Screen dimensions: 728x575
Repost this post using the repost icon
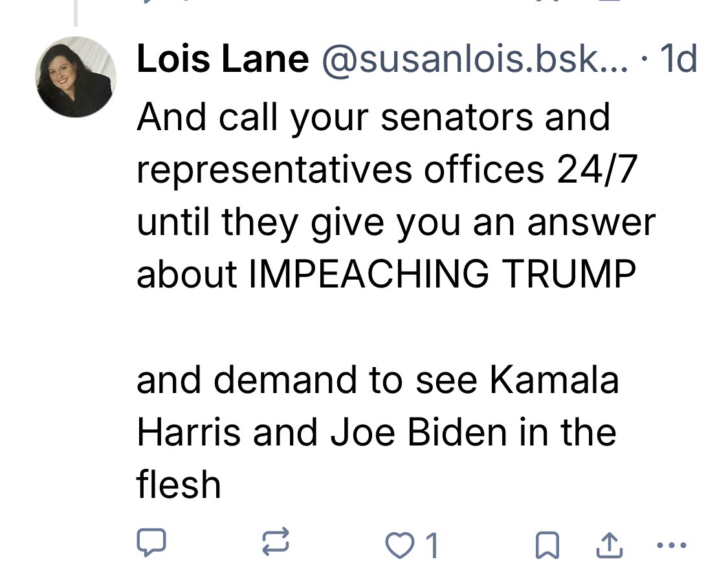276,544
